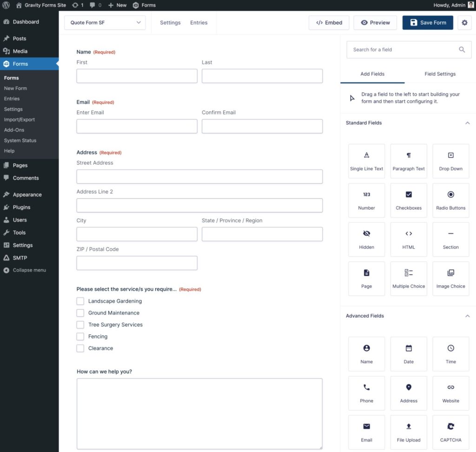
Task: Collapse the Standard Fields section
Action: click(x=468, y=123)
